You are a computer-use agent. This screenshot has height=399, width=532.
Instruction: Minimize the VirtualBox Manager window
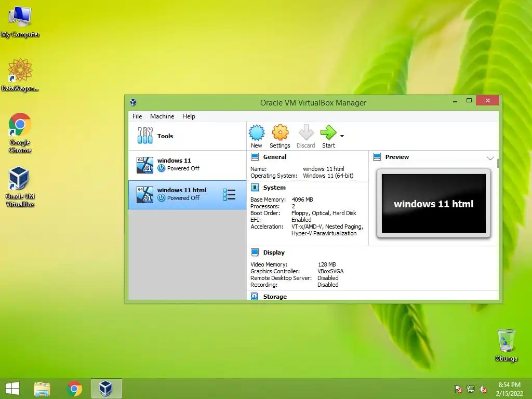(x=455, y=101)
